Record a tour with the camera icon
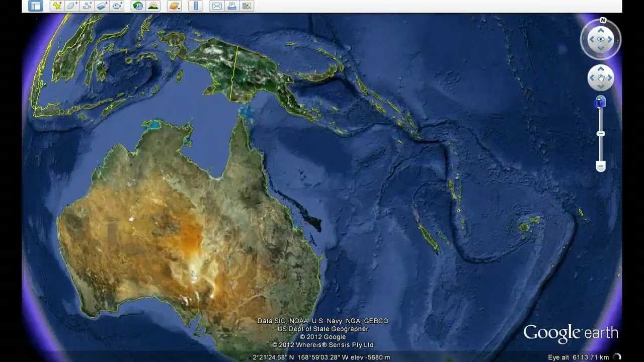The image size is (644, 362). point(117,6)
